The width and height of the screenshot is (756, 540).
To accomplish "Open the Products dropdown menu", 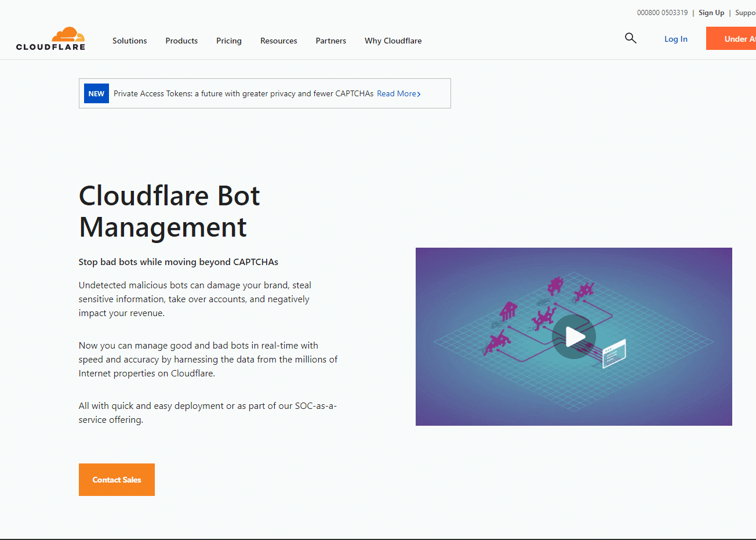I will [181, 41].
